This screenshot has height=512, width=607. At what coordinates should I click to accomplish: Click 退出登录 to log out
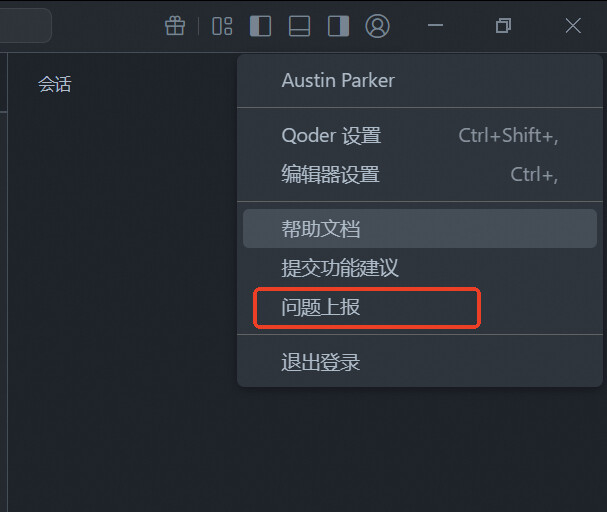(321, 362)
